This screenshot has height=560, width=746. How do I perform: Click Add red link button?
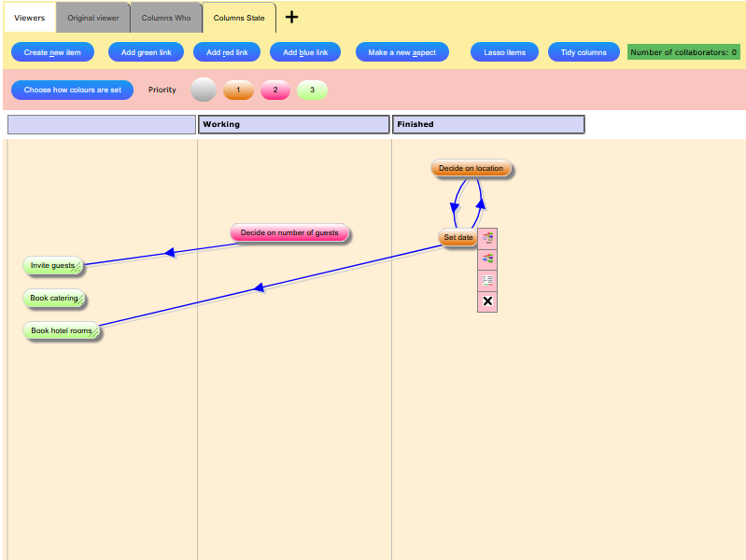[227, 52]
